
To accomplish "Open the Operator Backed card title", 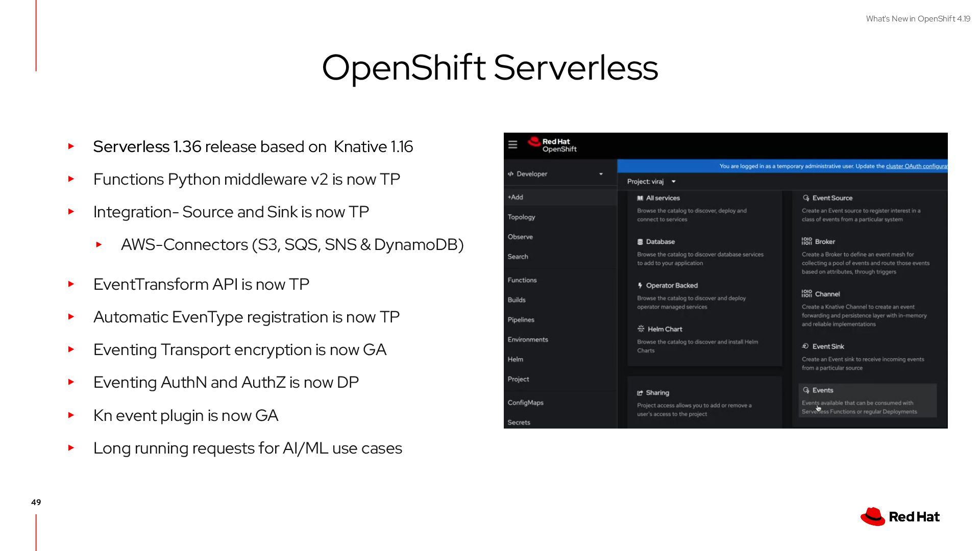I will tap(672, 286).
